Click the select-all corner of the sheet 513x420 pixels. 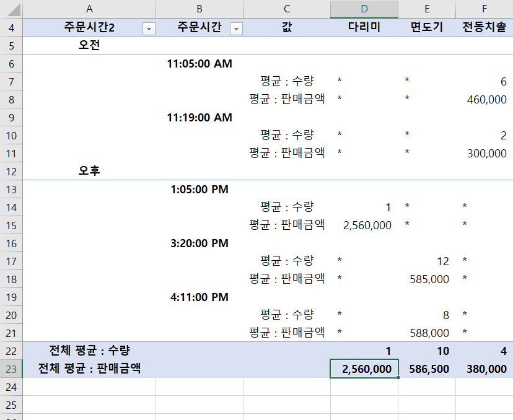pyautogui.click(x=11, y=9)
